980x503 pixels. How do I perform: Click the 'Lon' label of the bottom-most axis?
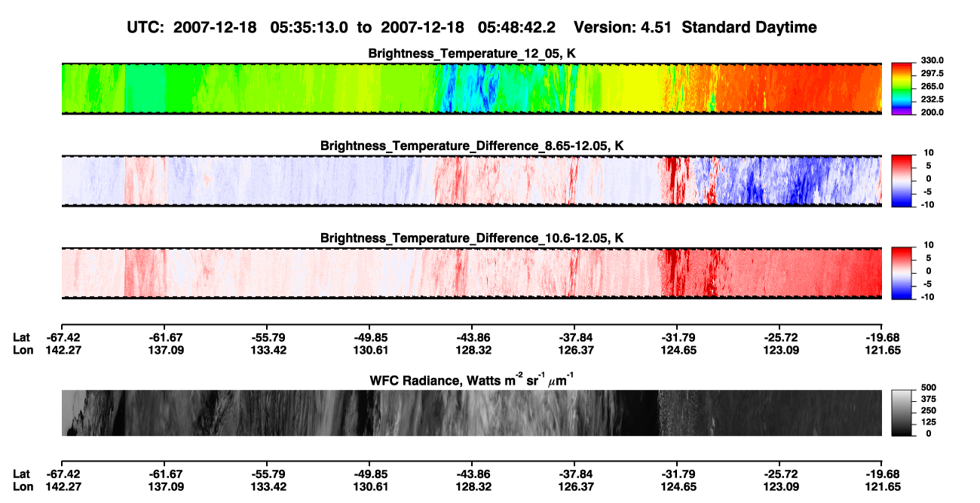click(x=22, y=486)
